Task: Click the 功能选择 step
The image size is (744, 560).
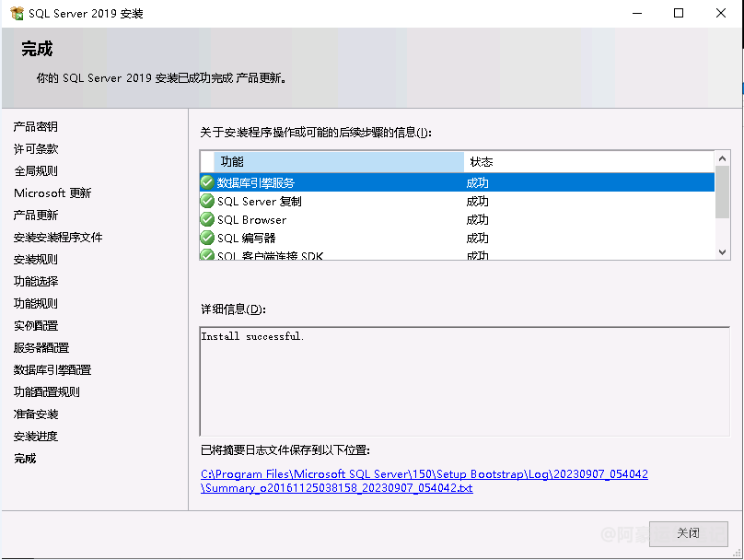Action: point(36,282)
